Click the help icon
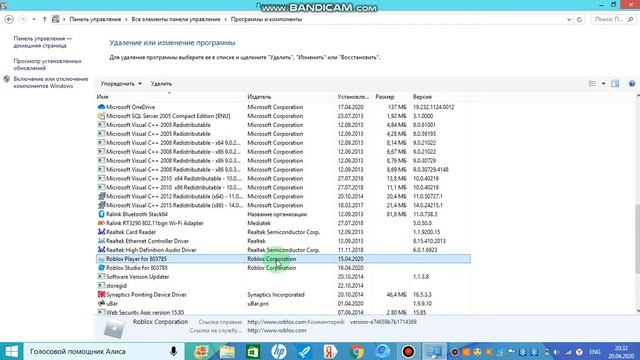Viewport: 640px width, 360px height. 631,84
